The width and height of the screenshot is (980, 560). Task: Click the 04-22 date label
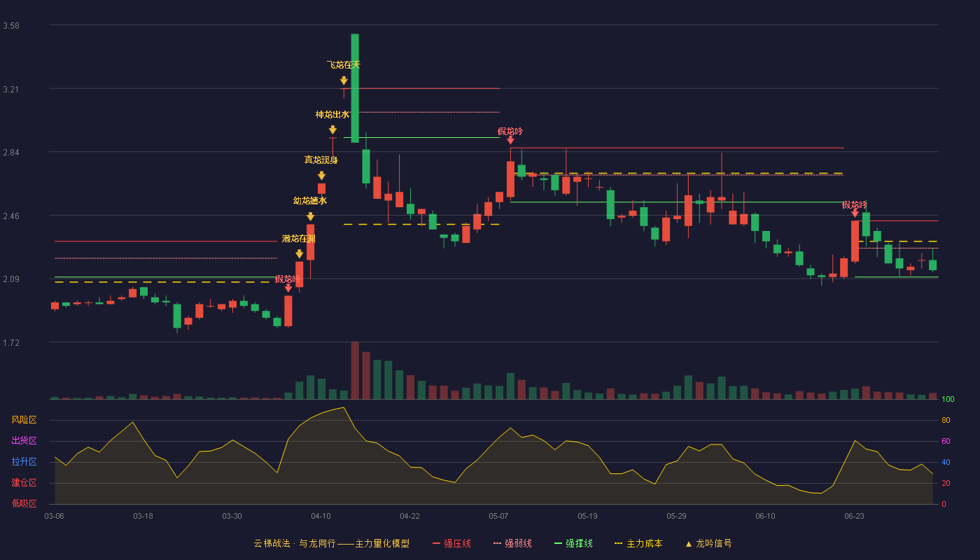point(409,516)
